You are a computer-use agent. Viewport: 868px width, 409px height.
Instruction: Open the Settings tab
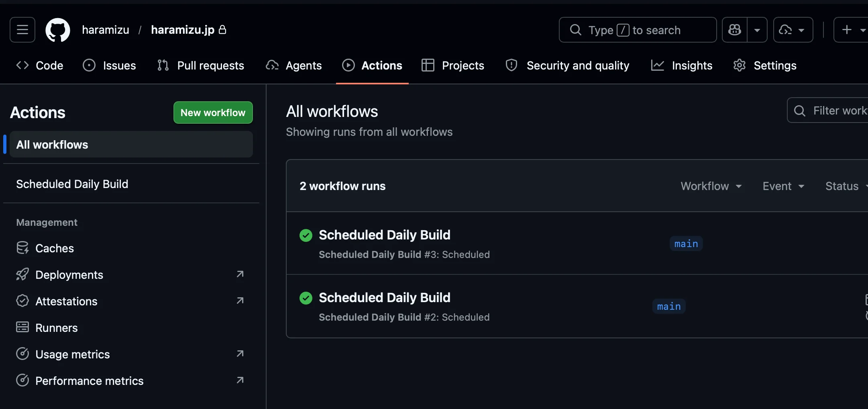click(765, 65)
